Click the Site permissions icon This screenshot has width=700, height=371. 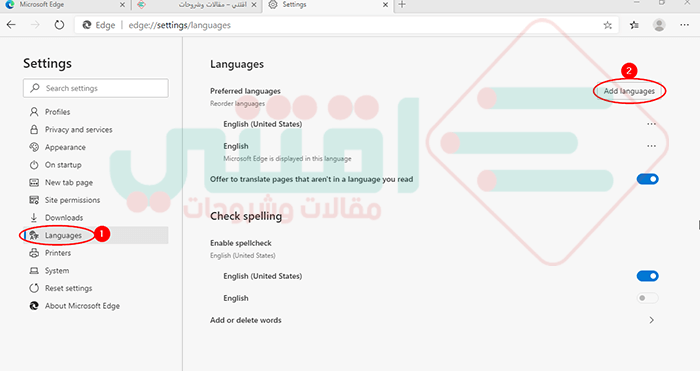[x=34, y=200]
